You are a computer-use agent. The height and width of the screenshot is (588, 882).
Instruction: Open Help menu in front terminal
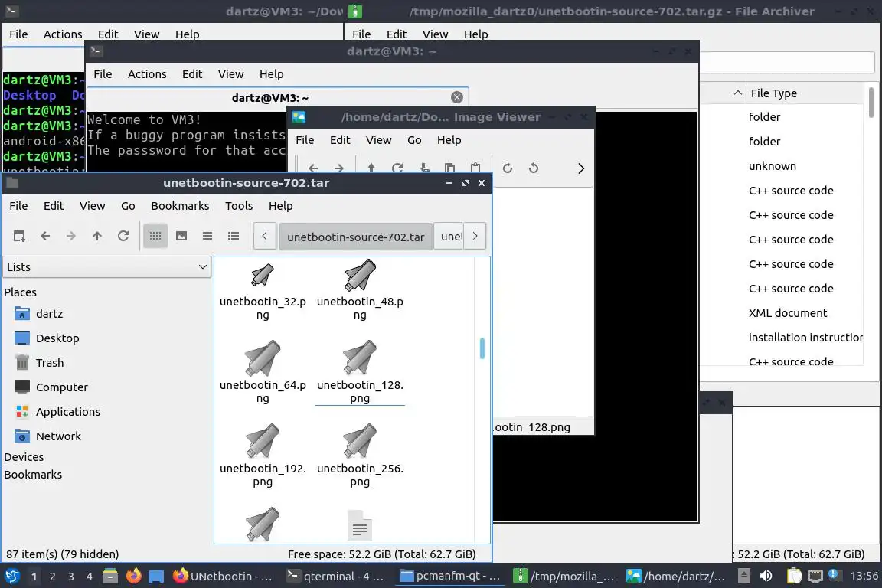(271, 74)
